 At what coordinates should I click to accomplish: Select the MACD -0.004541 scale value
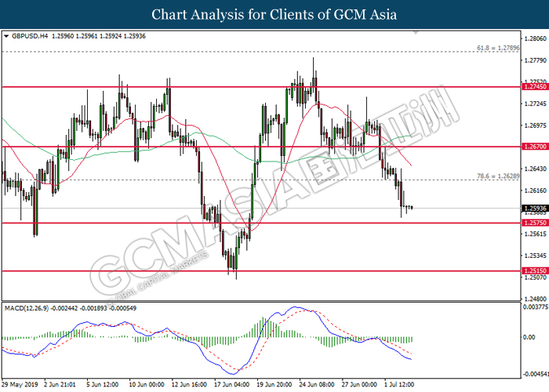coord(536,374)
